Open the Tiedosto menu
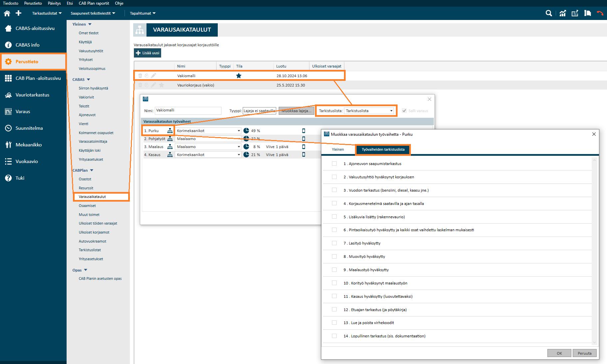Screen dimensions: 607x364 click(11, 3)
